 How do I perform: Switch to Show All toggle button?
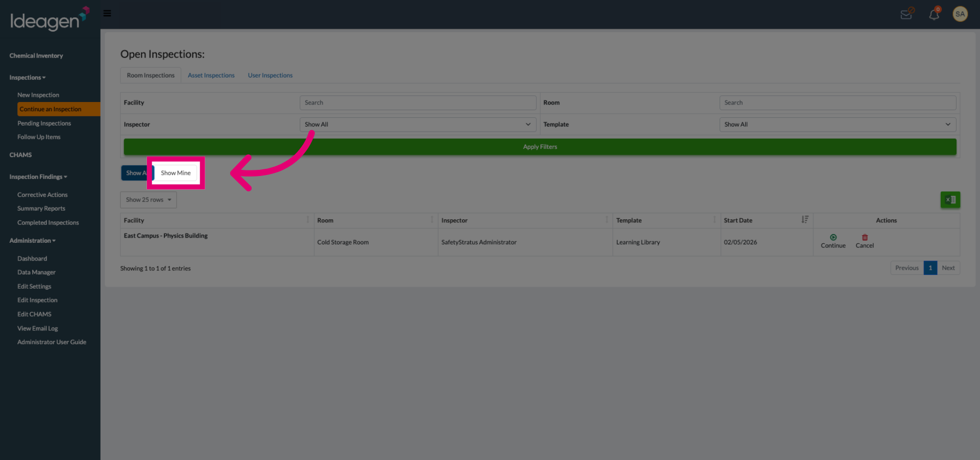point(137,173)
